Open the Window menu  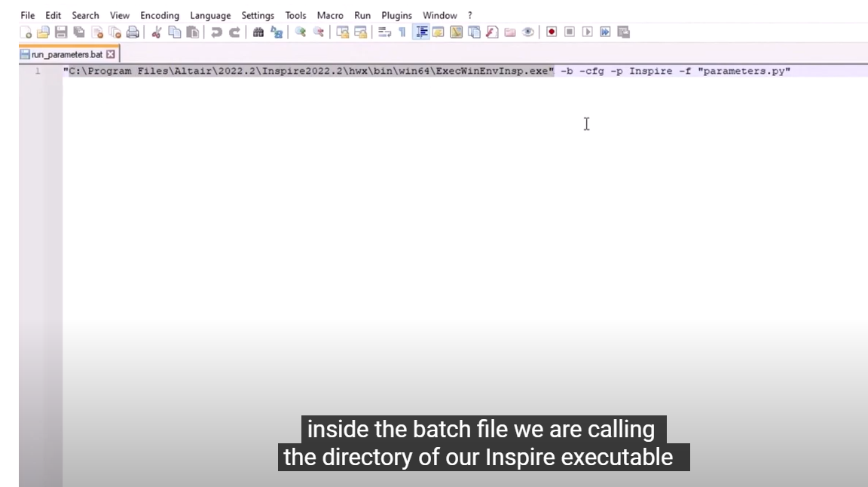(x=440, y=16)
